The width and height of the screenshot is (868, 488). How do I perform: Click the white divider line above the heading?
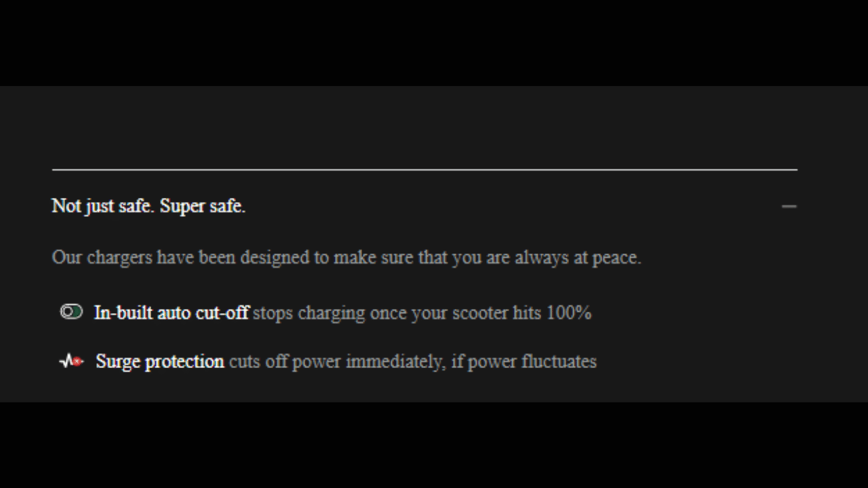[425, 169]
